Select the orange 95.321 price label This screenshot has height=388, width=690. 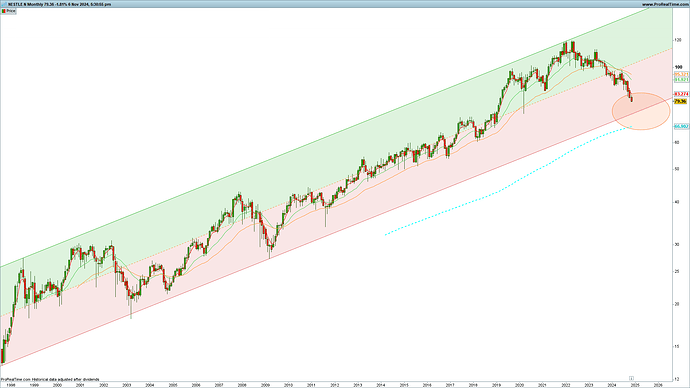pos(681,74)
